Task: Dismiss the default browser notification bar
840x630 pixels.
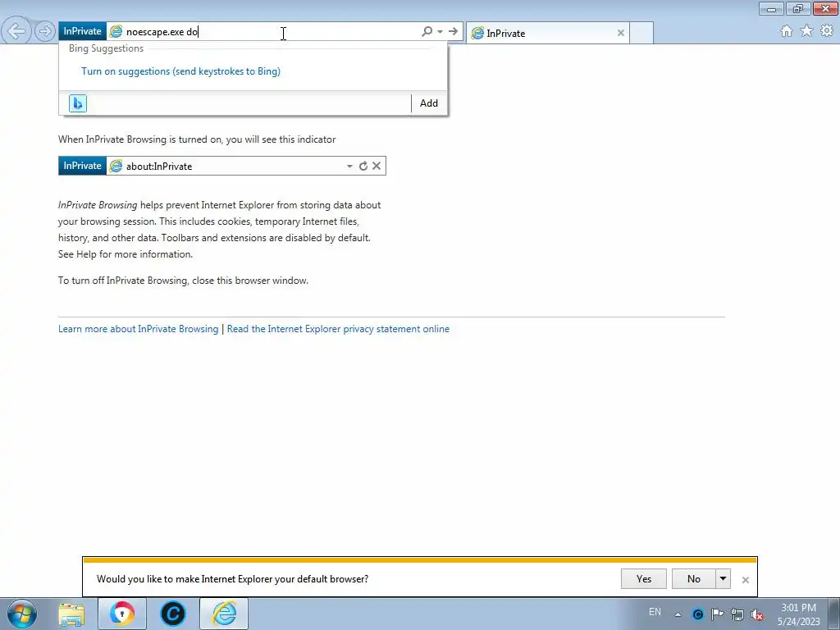Action: coord(745,580)
